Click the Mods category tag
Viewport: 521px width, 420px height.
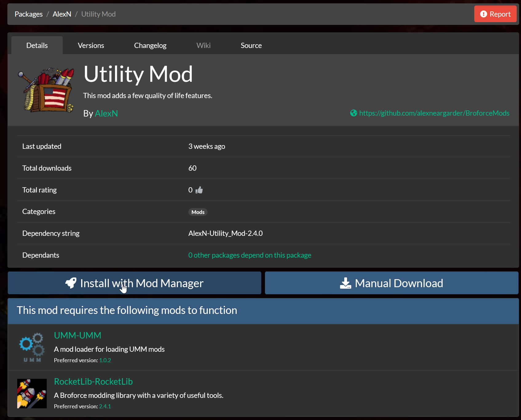coord(198,212)
